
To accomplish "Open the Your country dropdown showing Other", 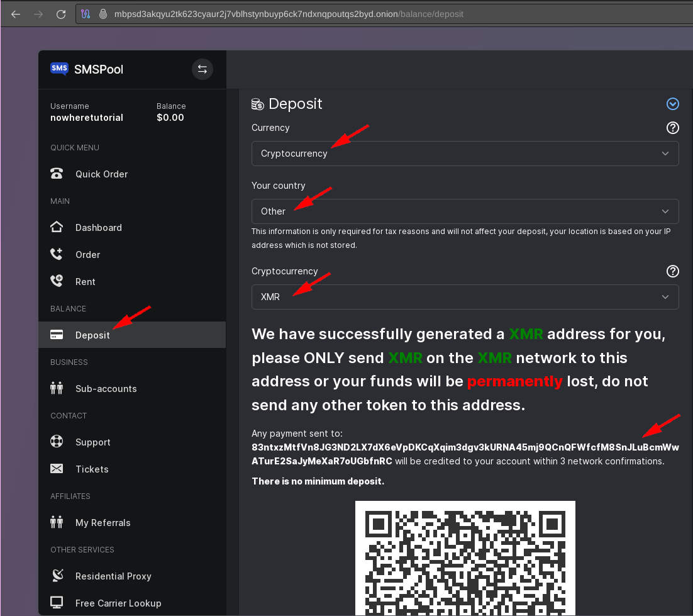I will click(x=465, y=211).
